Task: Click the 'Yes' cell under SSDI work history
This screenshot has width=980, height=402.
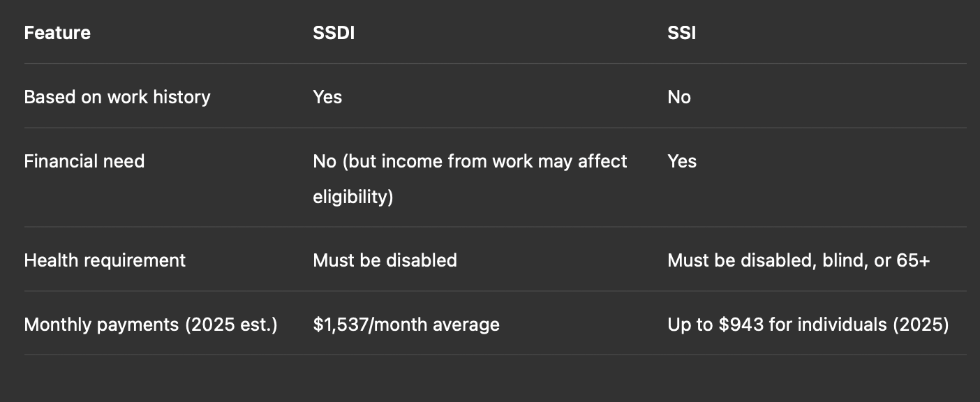Action: tap(327, 97)
